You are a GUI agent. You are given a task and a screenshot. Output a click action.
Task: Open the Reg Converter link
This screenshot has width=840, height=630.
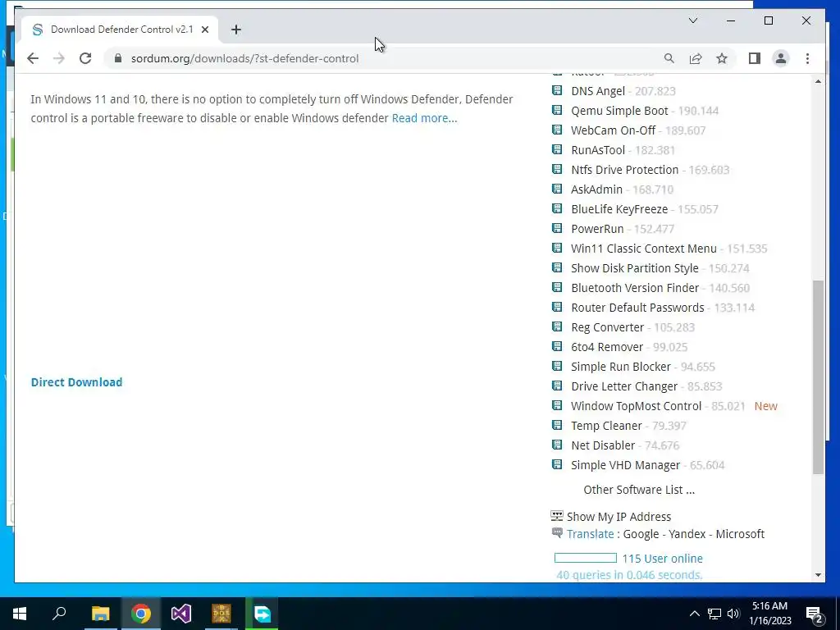[x=608, y=327]
